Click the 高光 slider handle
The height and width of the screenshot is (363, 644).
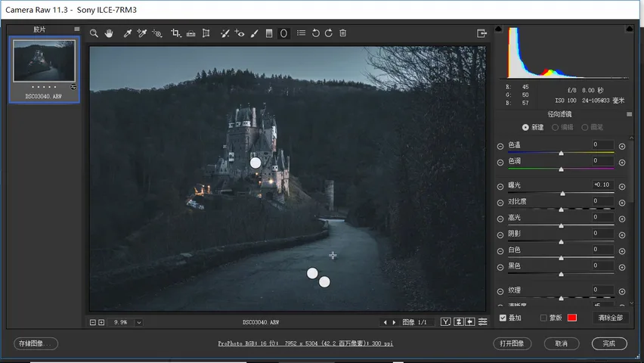(x=561, y=225)
